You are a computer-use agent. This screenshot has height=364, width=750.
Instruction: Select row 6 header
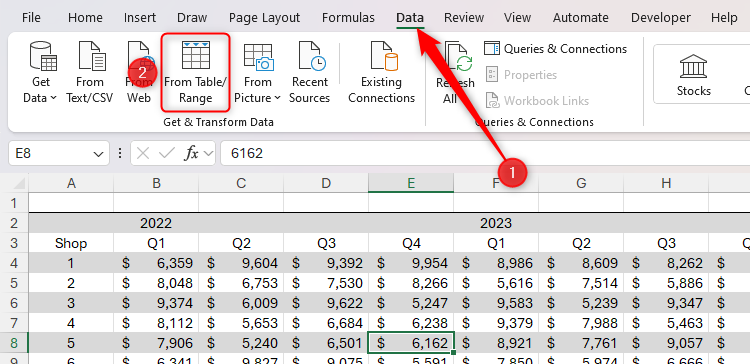click(x=13, y=303)
